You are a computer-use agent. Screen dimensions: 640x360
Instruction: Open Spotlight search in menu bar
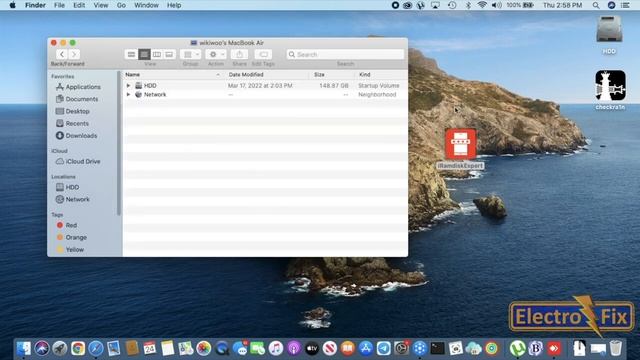[x=596, y=5]
